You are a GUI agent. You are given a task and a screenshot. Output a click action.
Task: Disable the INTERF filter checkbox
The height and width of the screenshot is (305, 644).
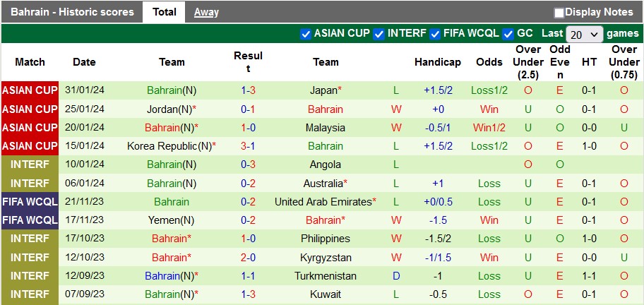tap(379, 34)
